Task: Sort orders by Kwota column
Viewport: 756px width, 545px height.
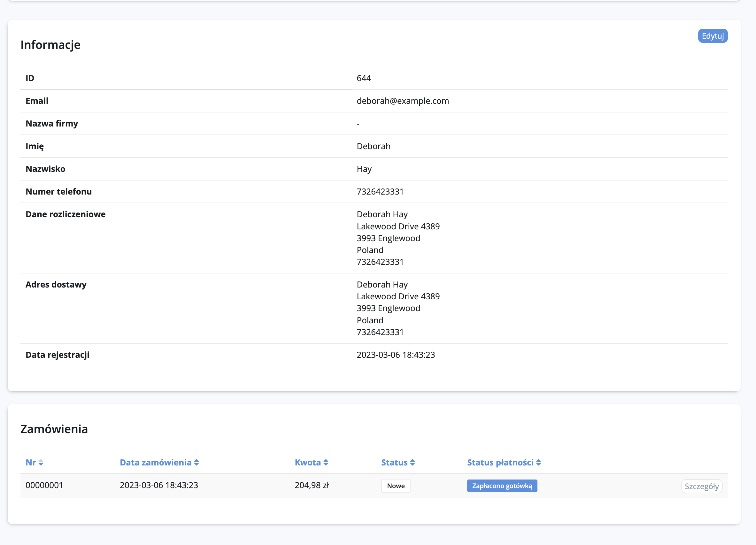Action: coord(307,462)
